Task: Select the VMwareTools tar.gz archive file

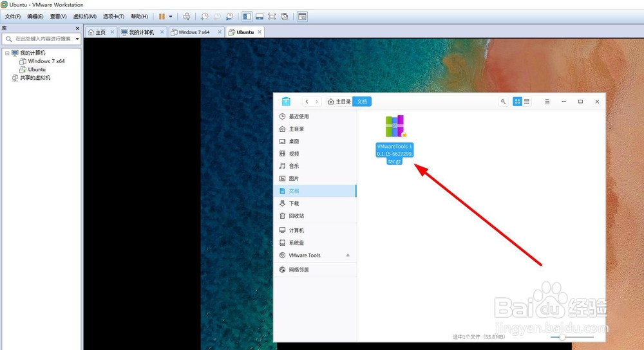Action: 394,140
